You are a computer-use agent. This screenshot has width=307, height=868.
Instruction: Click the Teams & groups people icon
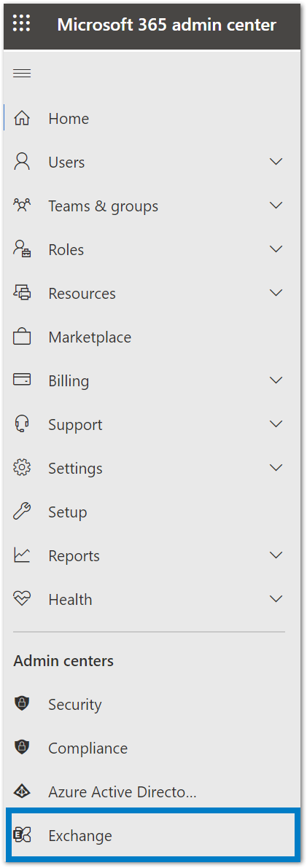(x=22, y=206)
